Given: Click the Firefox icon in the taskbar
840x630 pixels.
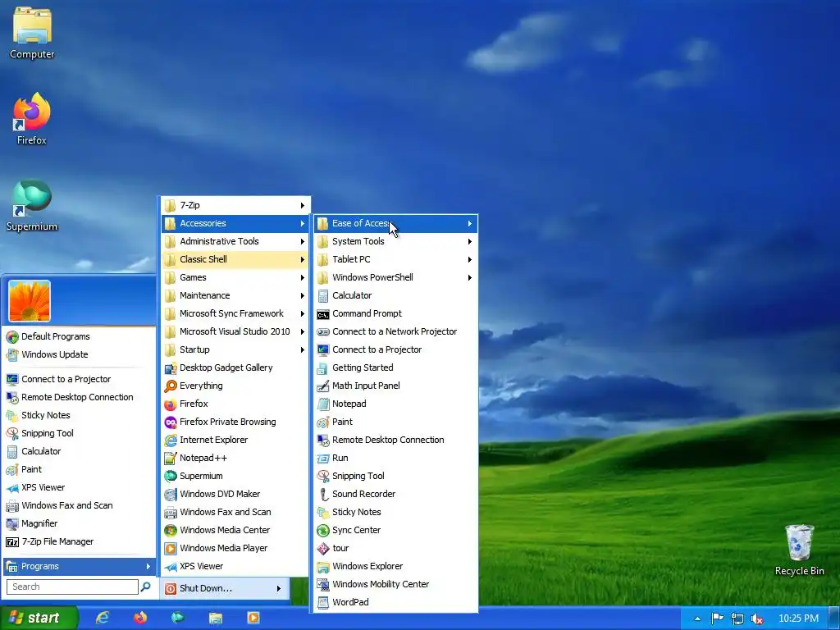Looking at the screenshot, I should 140,618.
